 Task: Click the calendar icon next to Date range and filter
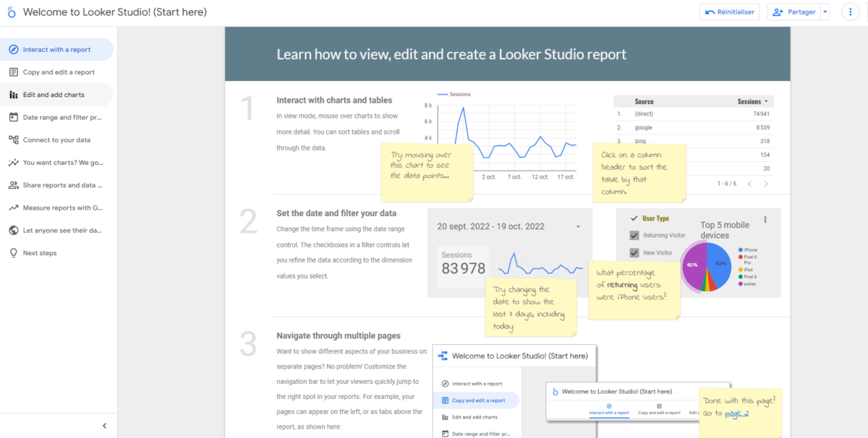12,116
